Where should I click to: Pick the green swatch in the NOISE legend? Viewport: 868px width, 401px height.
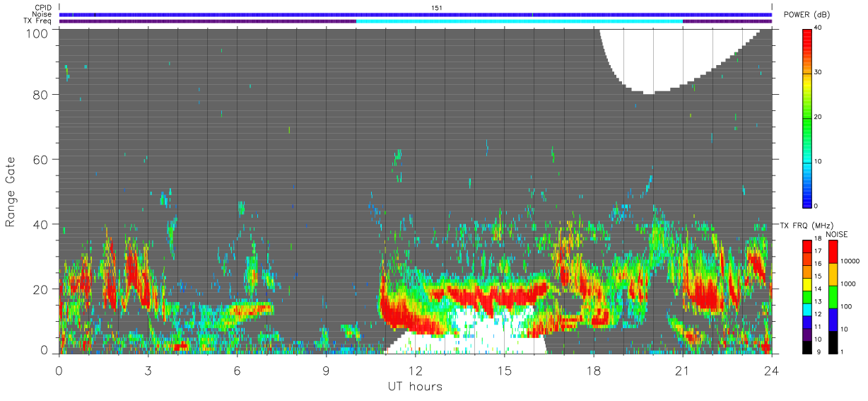(x=833, y=296)
